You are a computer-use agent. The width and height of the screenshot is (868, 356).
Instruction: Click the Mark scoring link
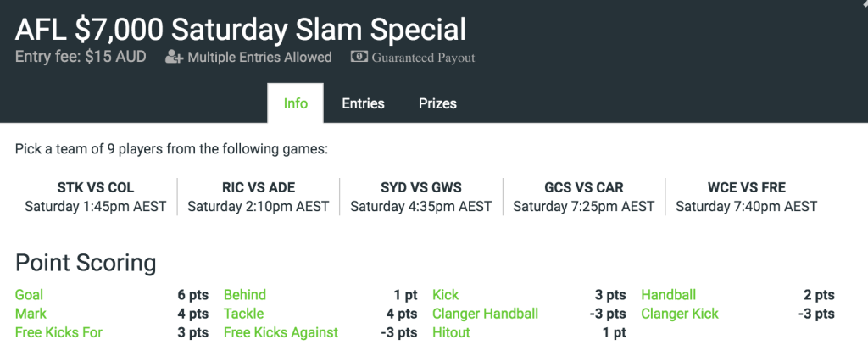click(x=31, y=314)
